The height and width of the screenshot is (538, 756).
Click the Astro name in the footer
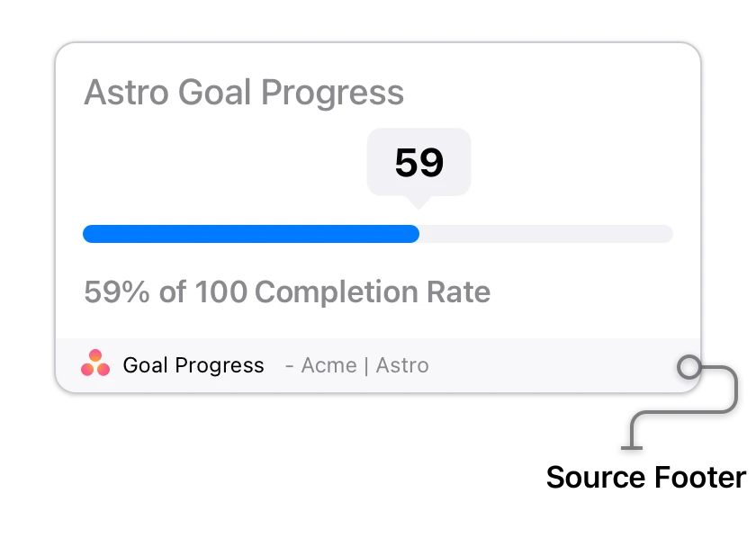point(402,365)
